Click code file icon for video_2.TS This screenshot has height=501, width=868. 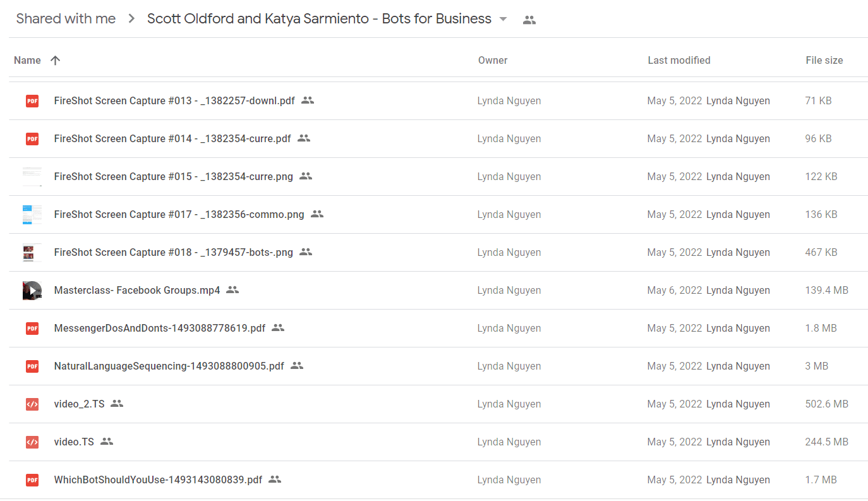[32, 404]
